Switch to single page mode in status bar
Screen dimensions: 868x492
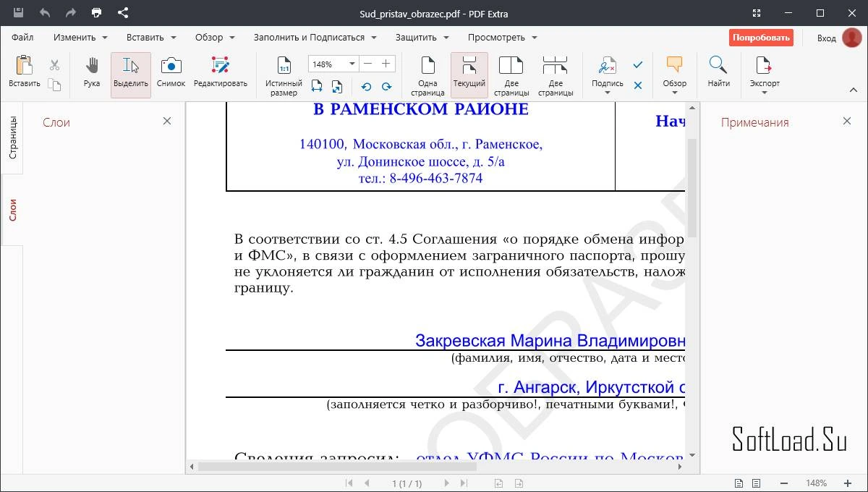[x=739, y=483]
